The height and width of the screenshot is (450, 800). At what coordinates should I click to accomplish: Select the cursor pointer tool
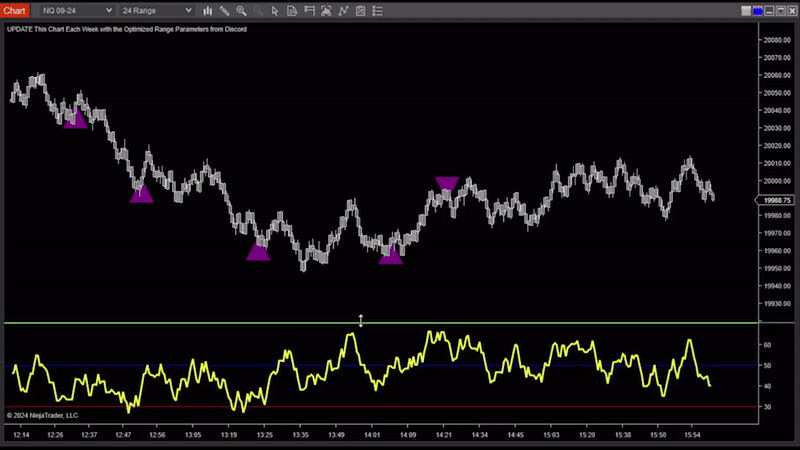276,10
